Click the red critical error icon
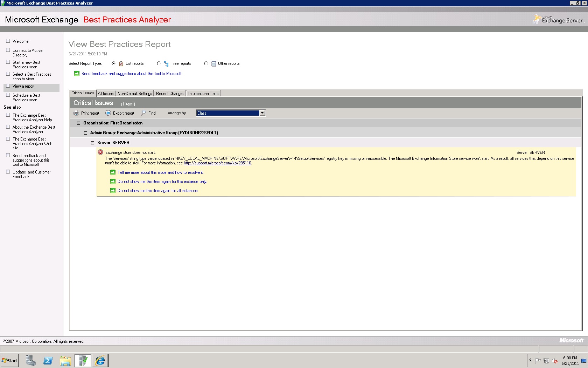The width and height of the screenshot is (588, 368). 100,152
